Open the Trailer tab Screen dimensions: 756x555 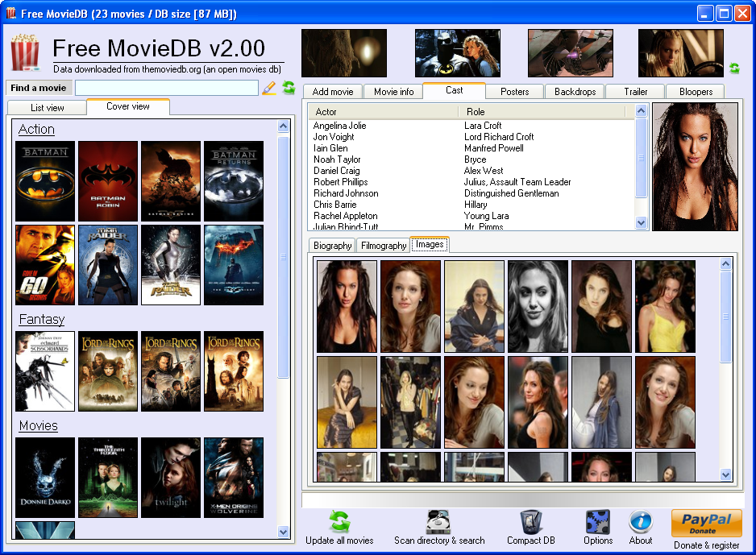tap(635, 92)
